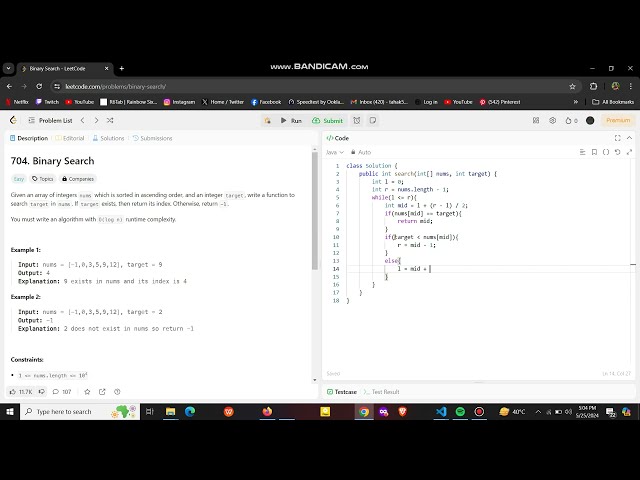The height and width of the screenshot is (480, 640).
Task: Show hidden system tray icons
Action: pos(538,412)
